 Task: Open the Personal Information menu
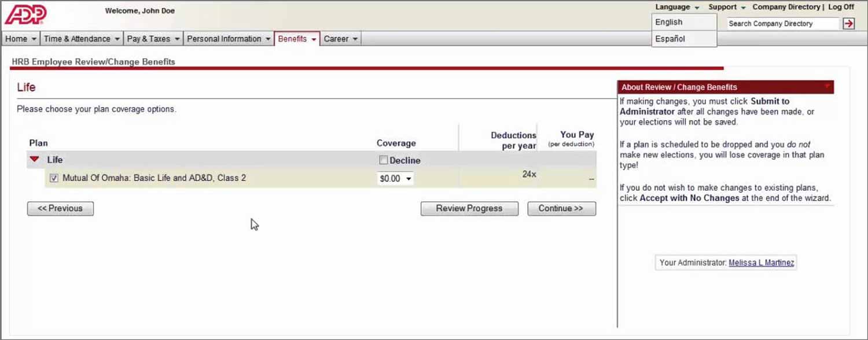click(x=229, y=39)
